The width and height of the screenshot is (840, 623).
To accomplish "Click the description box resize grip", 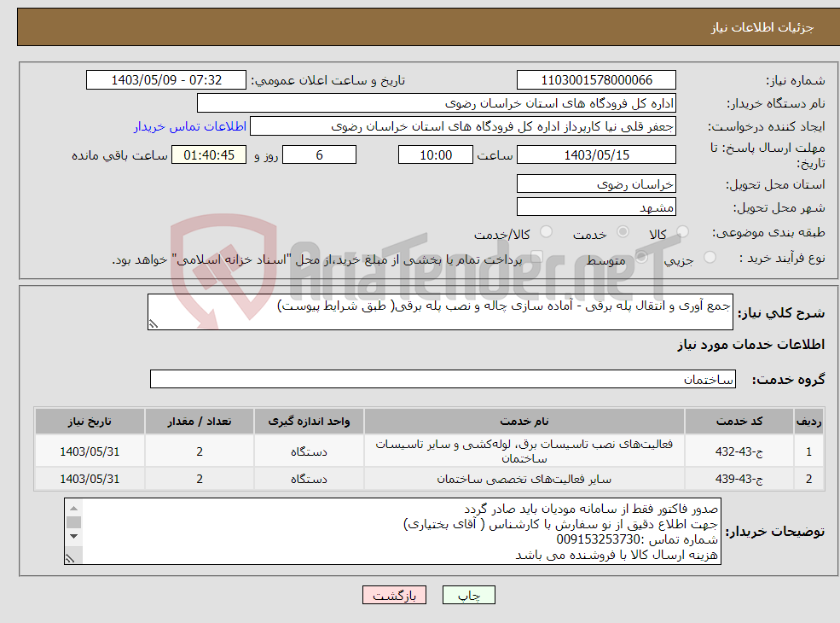I will point(154,323).
